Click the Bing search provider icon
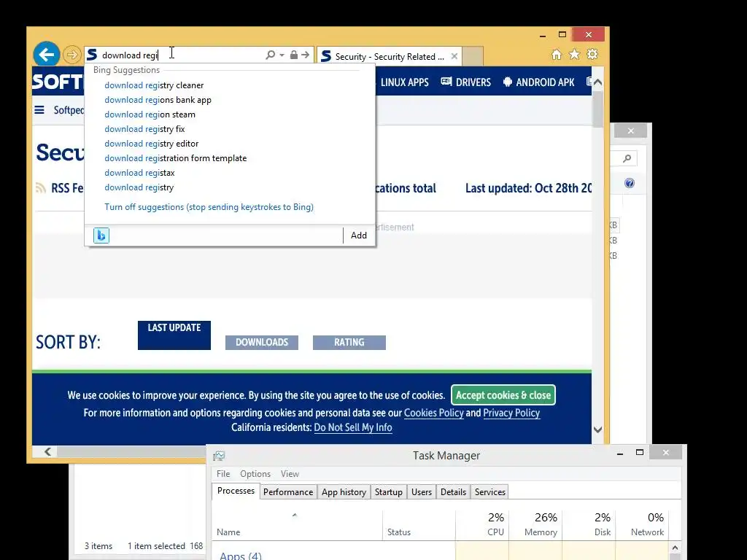 (101, 236)
